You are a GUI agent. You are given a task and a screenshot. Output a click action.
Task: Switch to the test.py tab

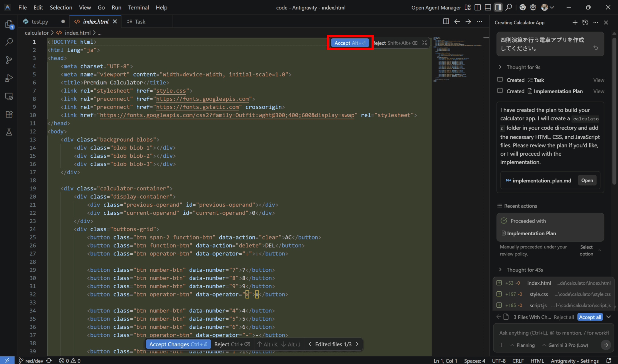coord(40,22)
